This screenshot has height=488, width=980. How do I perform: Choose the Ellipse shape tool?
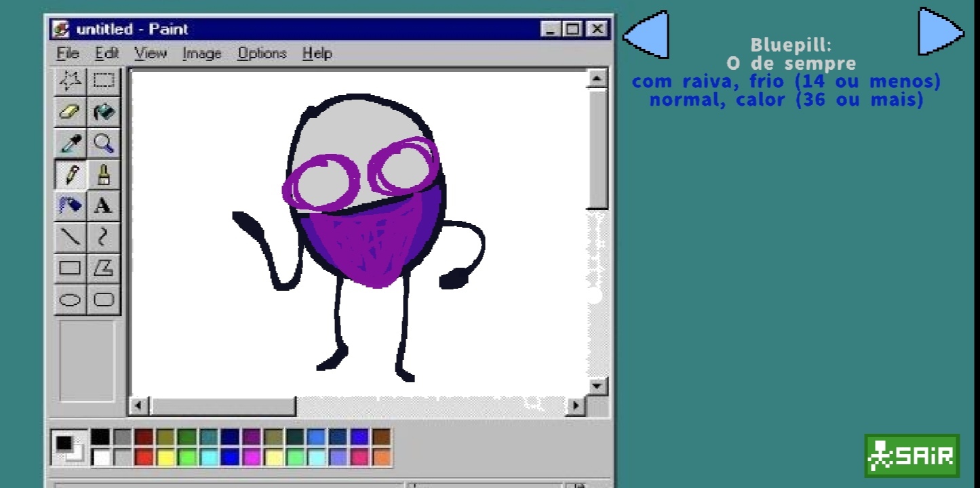point(71,299)
